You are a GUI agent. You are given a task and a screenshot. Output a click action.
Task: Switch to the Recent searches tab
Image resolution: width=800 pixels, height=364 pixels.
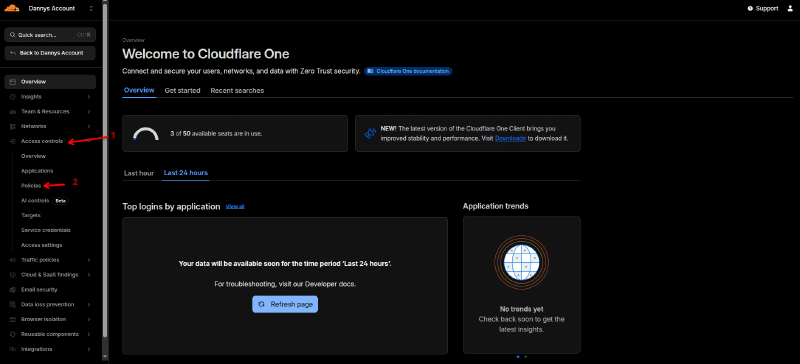pyautogui.click(x=237, y=90)
